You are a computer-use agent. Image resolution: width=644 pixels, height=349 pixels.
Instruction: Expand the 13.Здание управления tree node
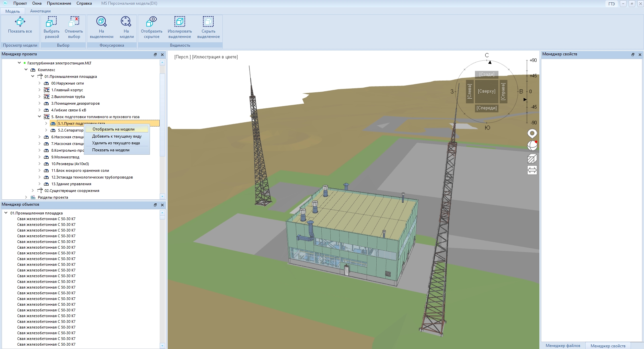(x=40, y=184)
